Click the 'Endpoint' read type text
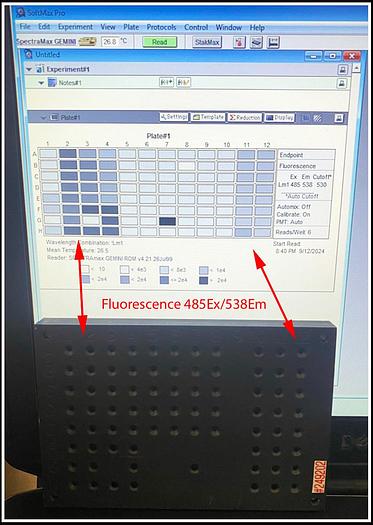This screenshot has width=373, height=525. (291, 155)
